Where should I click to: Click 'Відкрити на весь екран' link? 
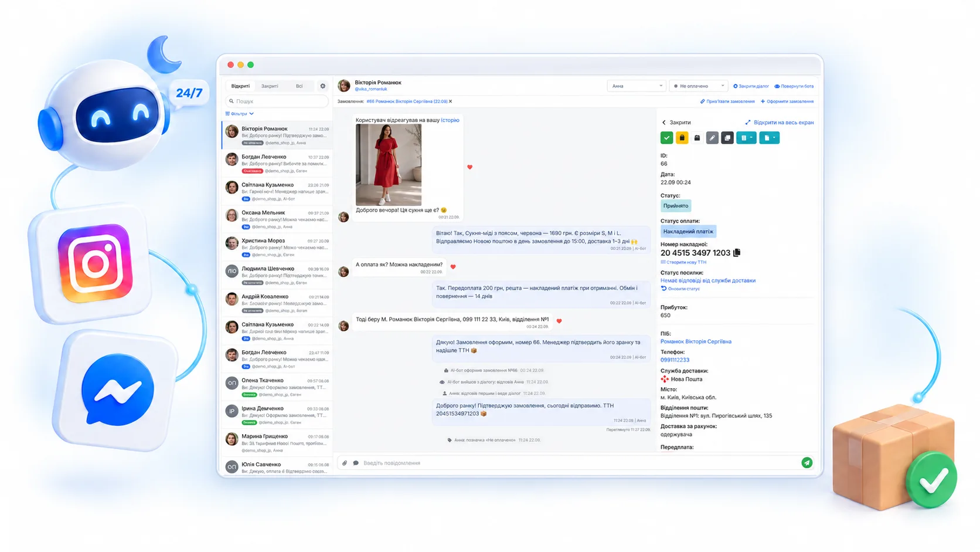click(780, 123)
